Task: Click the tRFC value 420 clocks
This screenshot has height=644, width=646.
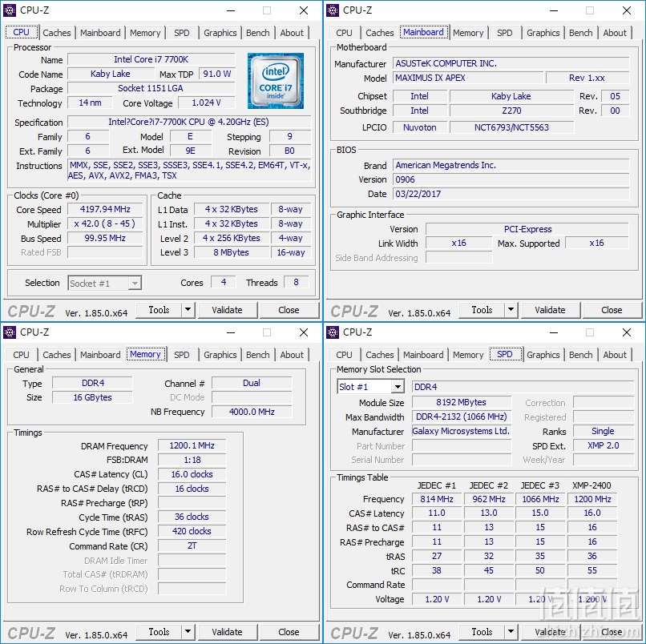Action: click(192, 531)
